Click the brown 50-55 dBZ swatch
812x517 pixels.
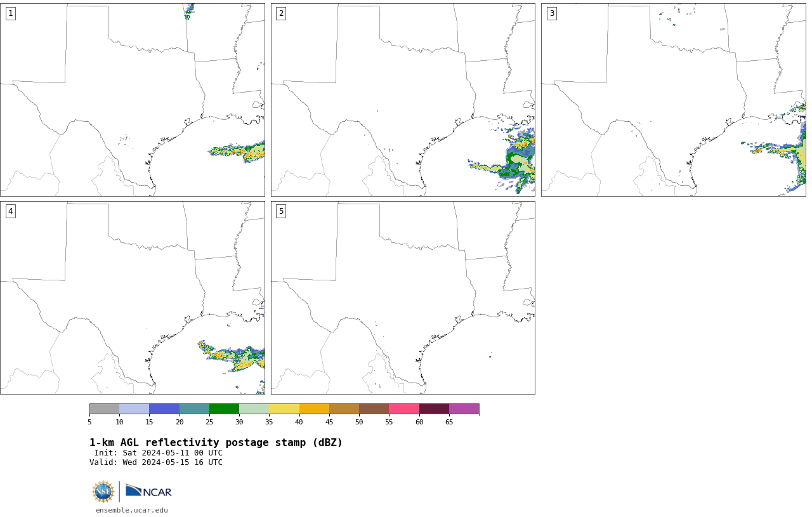374,409
